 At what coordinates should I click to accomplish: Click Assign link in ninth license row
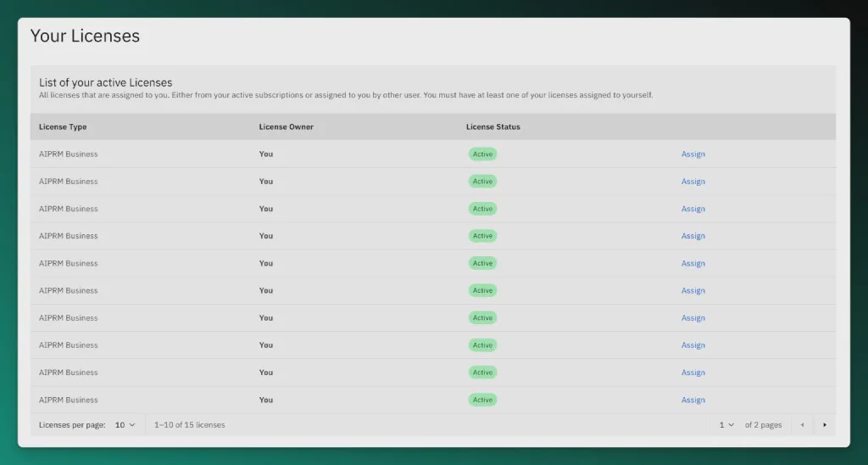pyautogui.click(x=693, y=373)
